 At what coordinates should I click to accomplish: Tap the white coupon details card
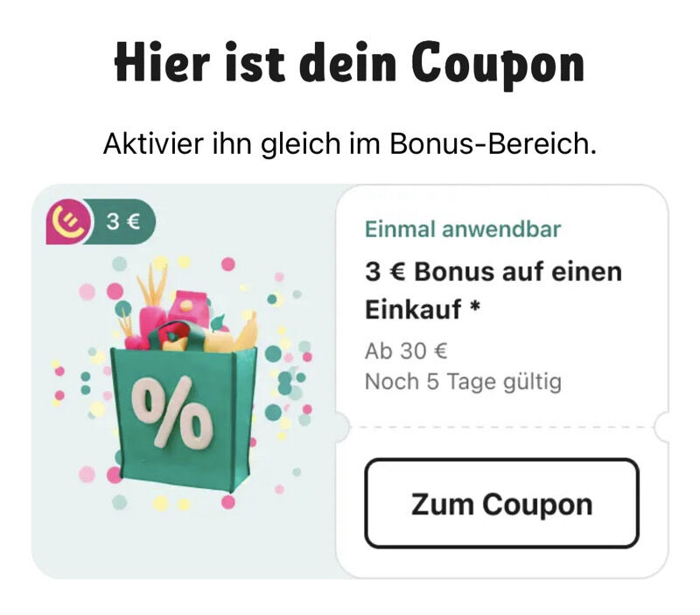click(x=501, y=381)
